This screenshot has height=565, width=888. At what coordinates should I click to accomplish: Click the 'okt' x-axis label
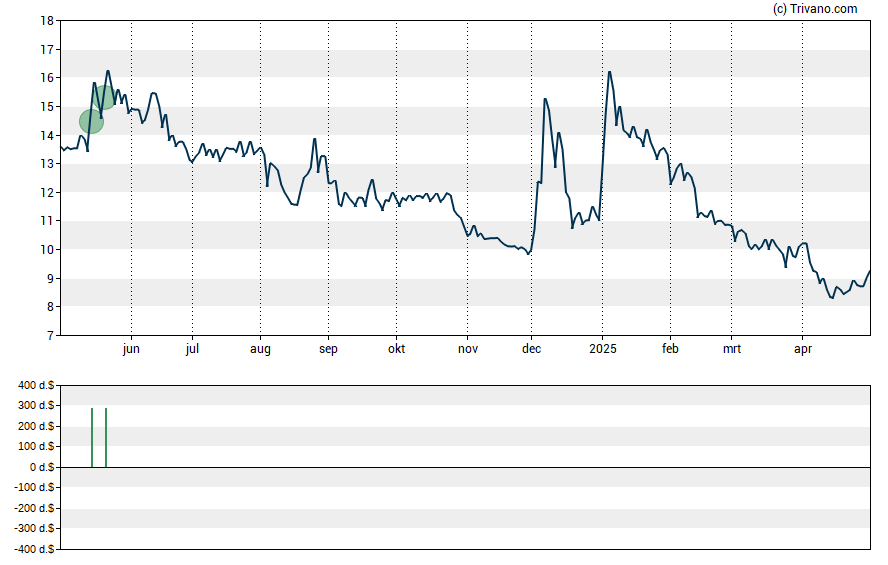point(396,349)
